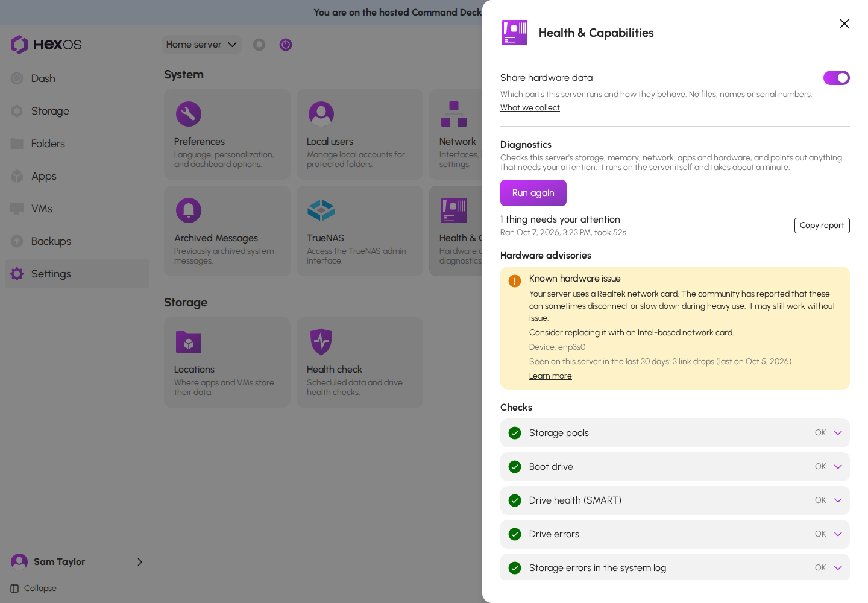This screenshot has height=603, width=868.
Task: Toggle the Share hardware data switch
Action: pyautogui.click(x=836, y=78)
